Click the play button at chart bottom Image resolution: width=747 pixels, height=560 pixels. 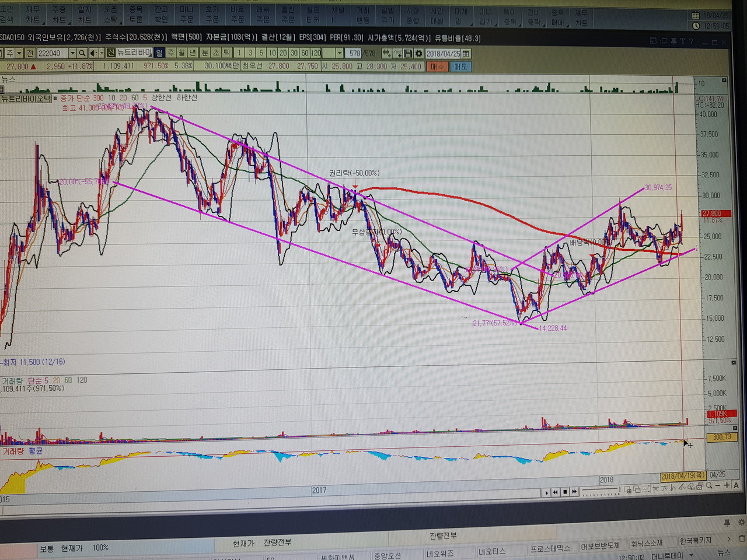pyautogui.click(x=546, y=492)
